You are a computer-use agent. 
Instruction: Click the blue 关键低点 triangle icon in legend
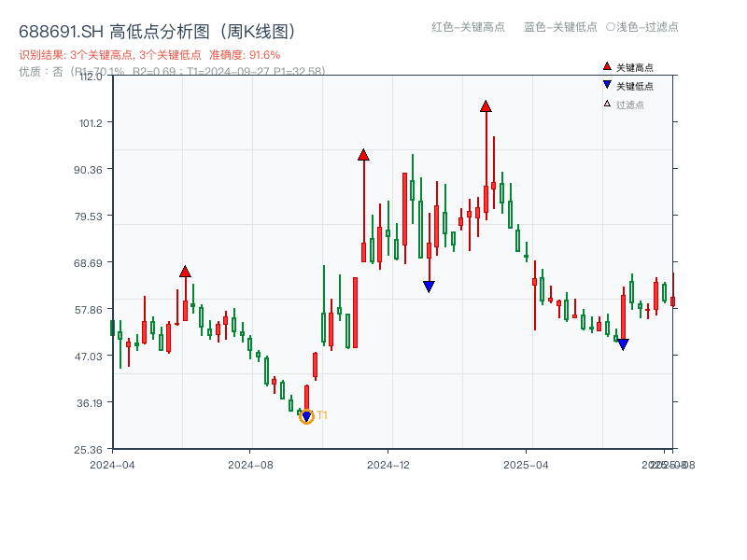click(x=605, y=83)
